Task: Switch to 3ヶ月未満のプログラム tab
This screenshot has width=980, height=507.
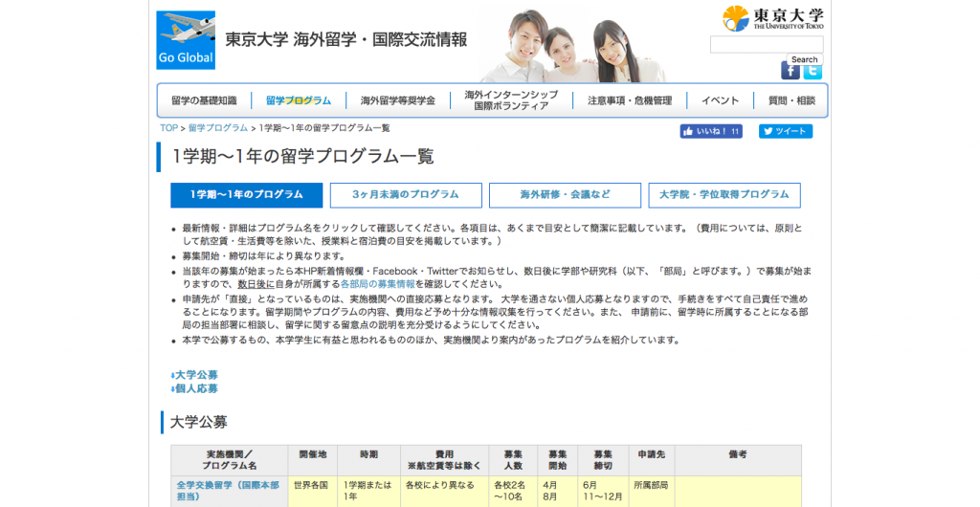Action: [x=405, y=195]
